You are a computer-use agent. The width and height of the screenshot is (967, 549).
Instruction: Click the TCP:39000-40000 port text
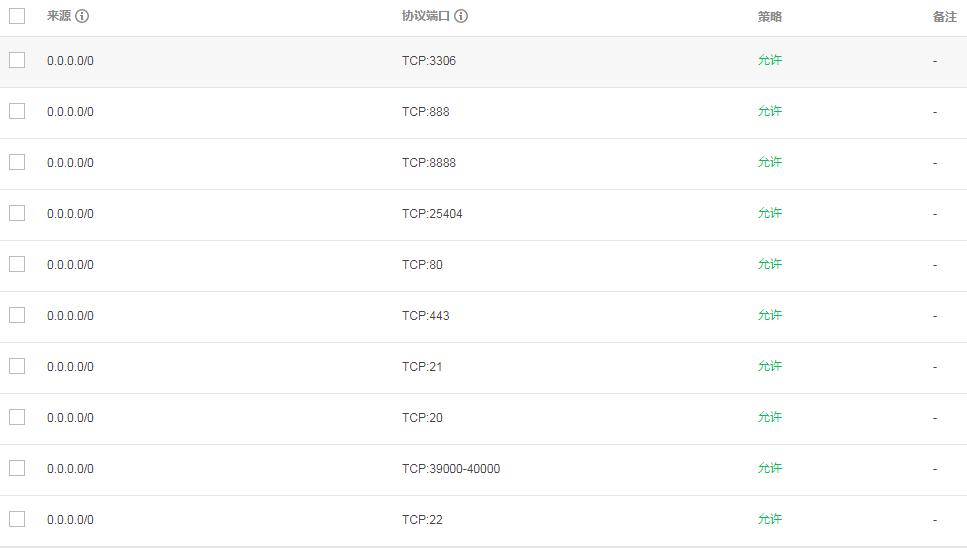click(x=451, y=469)
